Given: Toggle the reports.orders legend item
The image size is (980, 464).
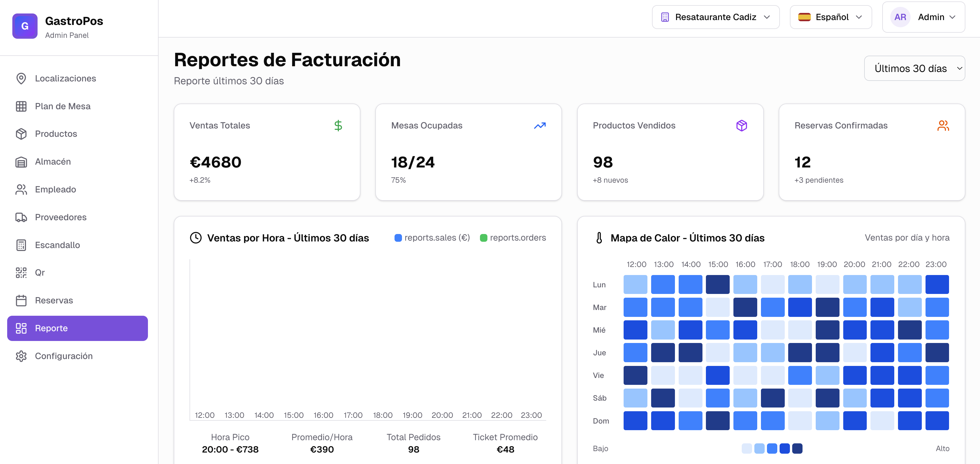Looking at the screenshot, I should (x=512, y=238).
